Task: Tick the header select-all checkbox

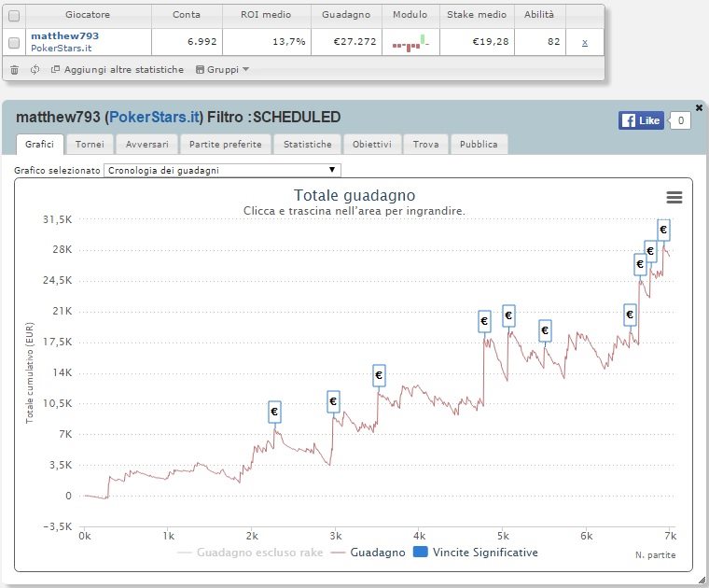Action: (x=14, y=16)
